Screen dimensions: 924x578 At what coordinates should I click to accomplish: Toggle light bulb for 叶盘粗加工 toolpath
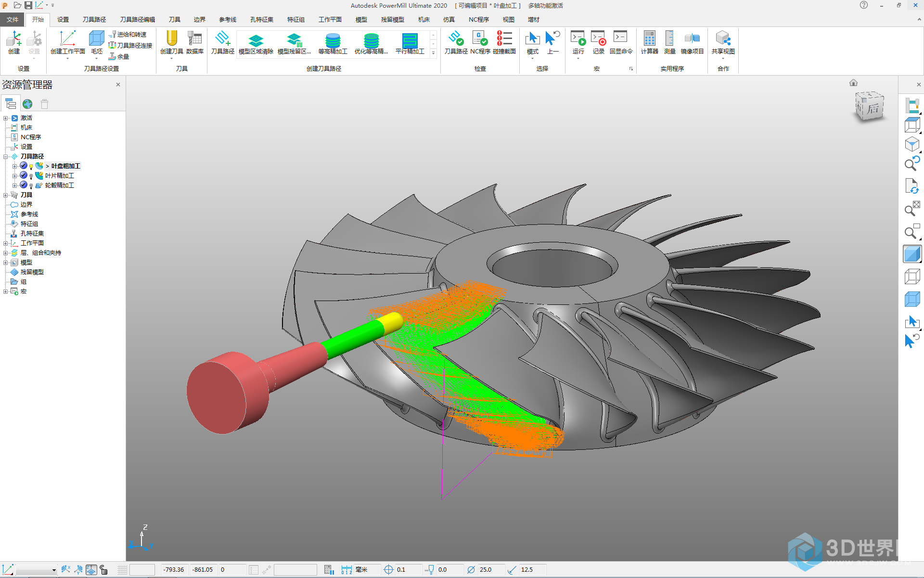pos(31,166)
